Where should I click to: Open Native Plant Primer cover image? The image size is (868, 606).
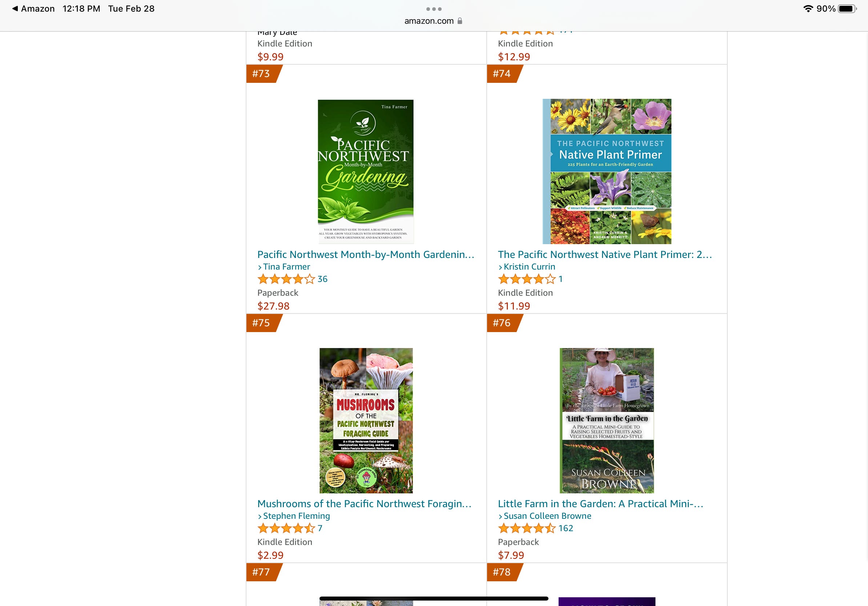607,171
